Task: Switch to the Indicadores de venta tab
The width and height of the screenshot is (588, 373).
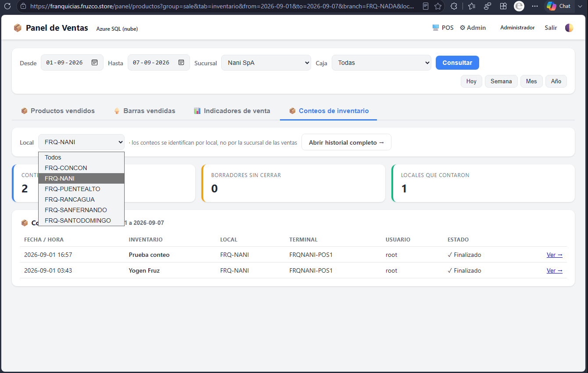Action: click(232, 111)
